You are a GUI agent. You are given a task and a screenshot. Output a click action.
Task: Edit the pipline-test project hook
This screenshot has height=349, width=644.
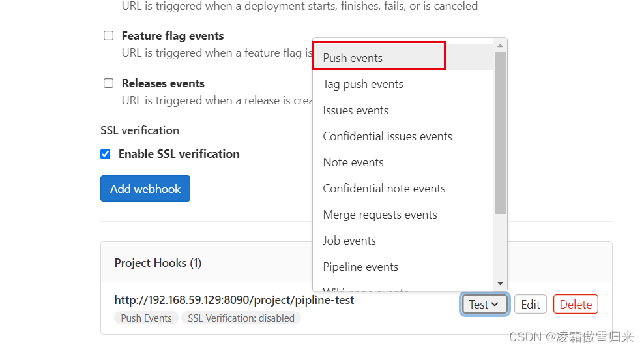point(530,304)
